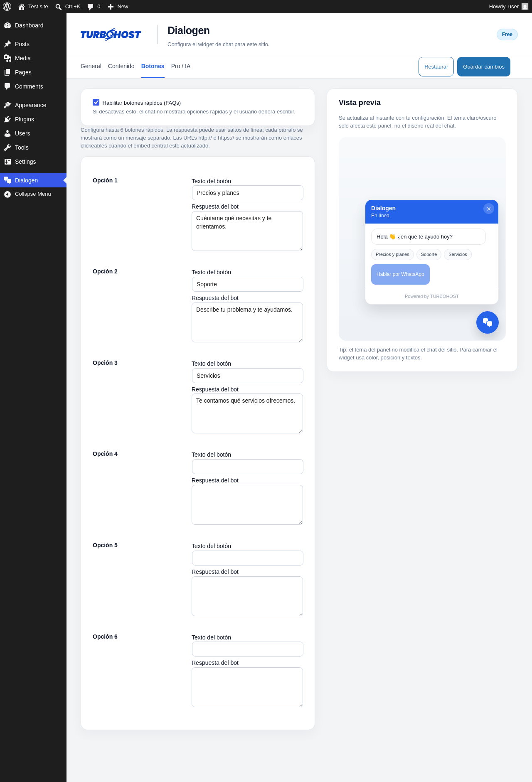This screenshot has width=532, height=782.
Task: Click the Opción 4 label
Action: pyautogui.click(x=105, y=454)
